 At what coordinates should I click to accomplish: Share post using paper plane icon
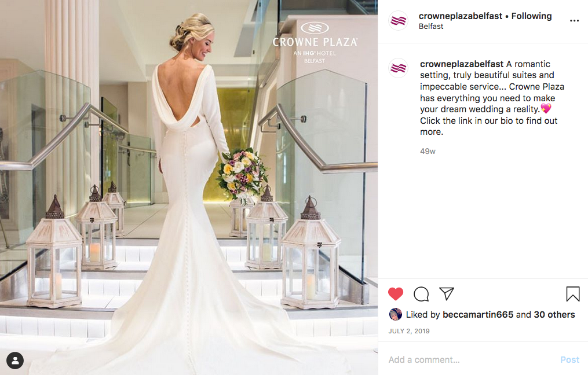point(446,294)
